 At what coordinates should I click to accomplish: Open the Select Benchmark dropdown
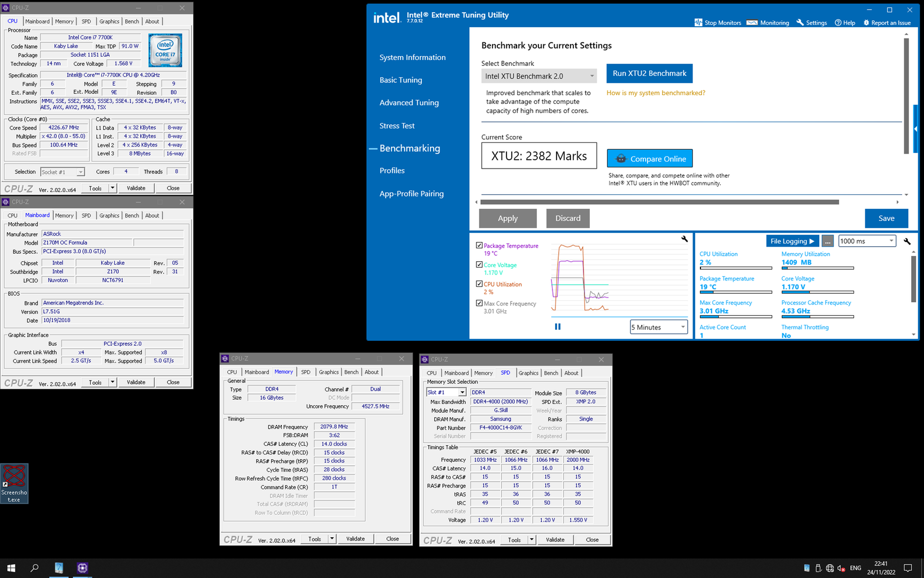pos(539,76)
